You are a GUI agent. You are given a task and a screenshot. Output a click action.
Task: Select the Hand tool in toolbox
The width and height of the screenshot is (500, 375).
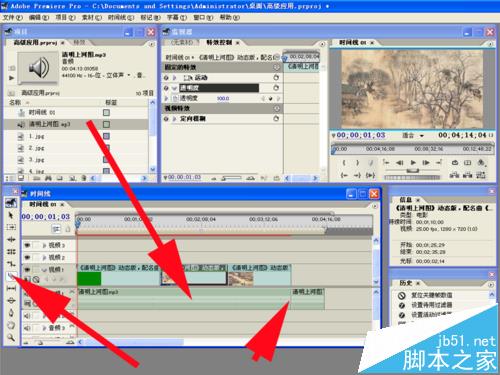[x=11, y=325]
